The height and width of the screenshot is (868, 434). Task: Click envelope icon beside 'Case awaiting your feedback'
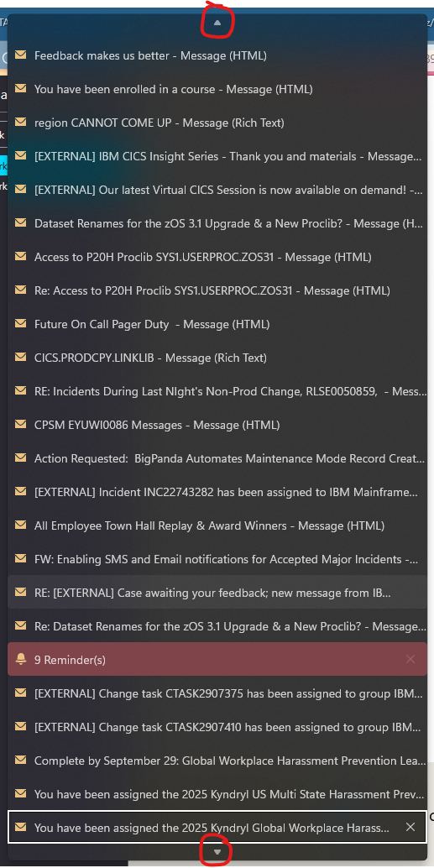click(20, 592)
